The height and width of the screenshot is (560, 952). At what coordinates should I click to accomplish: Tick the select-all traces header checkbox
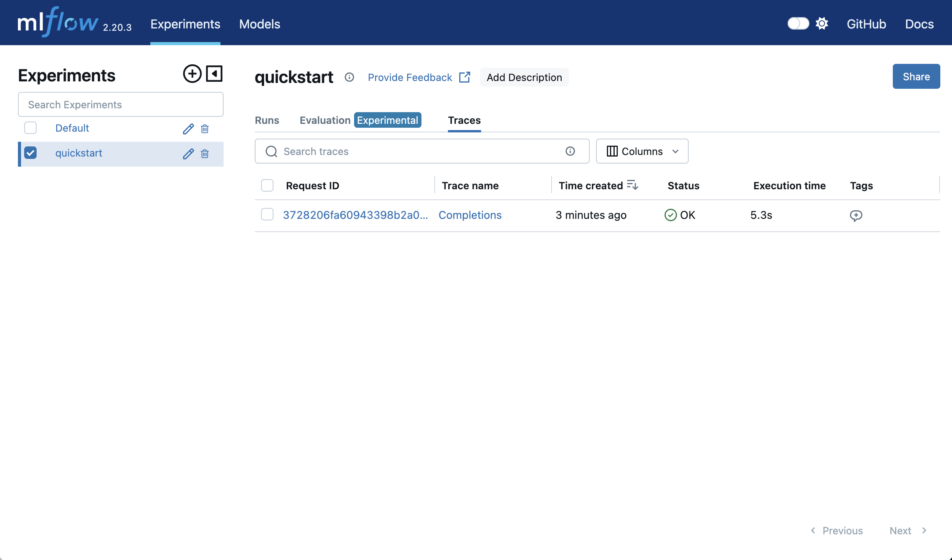coord(267,185)
